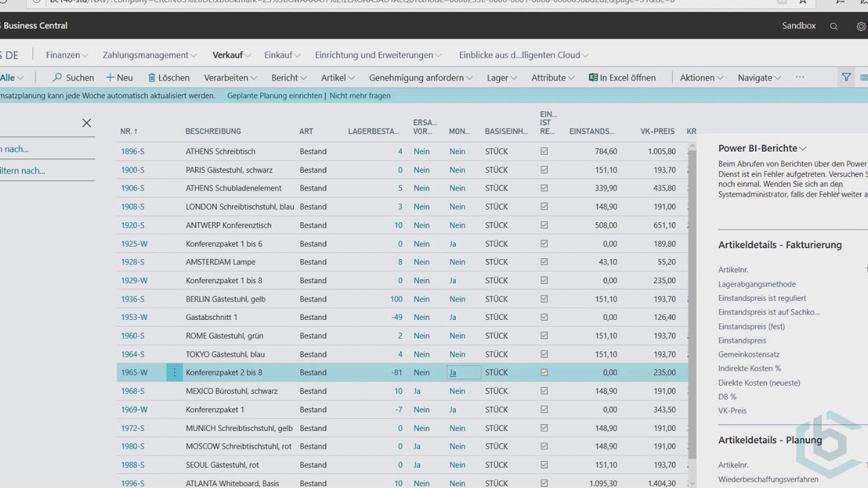Click the Beschreibung column header
This screenshot has width=868, height=488.
click(x=213, y=131)
